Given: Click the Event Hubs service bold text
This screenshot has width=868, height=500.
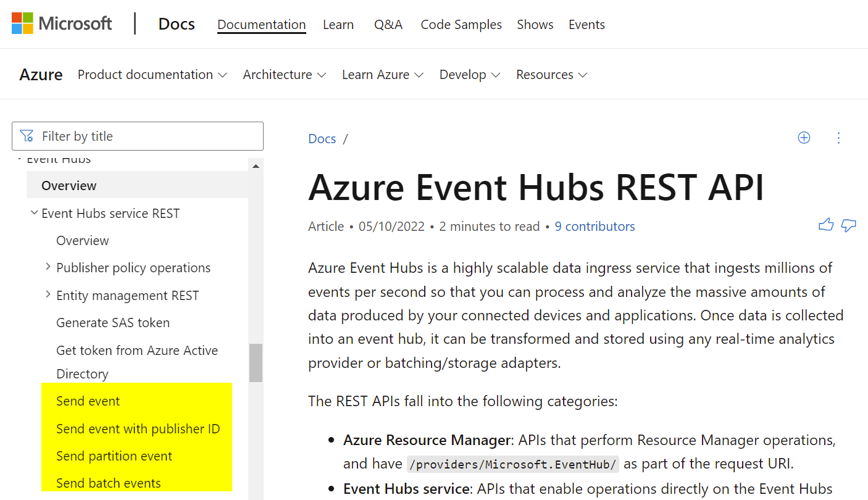Looking at the screenshot, I should coord(406,489).
